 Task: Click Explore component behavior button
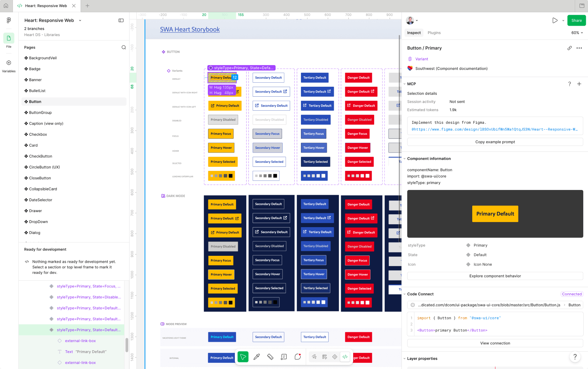[x=495, y=276]
